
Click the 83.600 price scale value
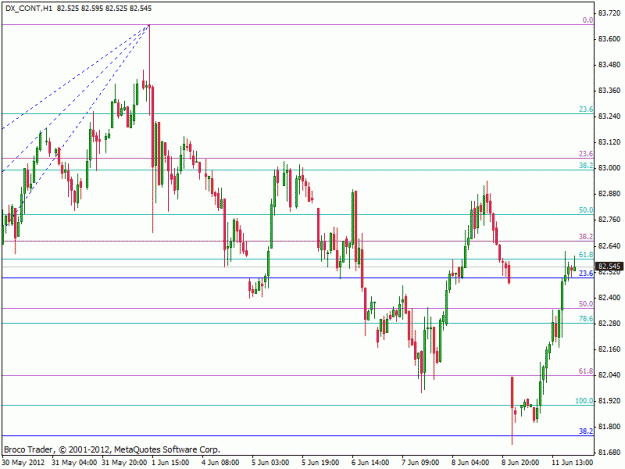point(609,39)
